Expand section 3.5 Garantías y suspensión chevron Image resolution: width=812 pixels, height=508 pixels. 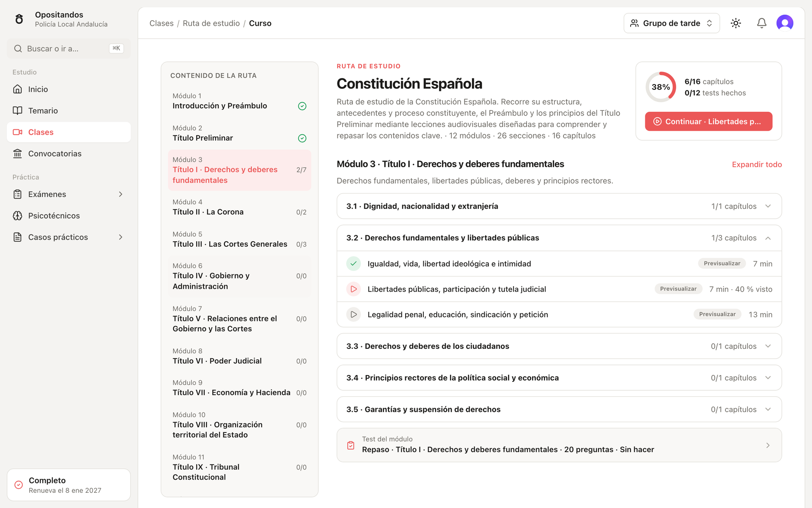coord(768,409)
